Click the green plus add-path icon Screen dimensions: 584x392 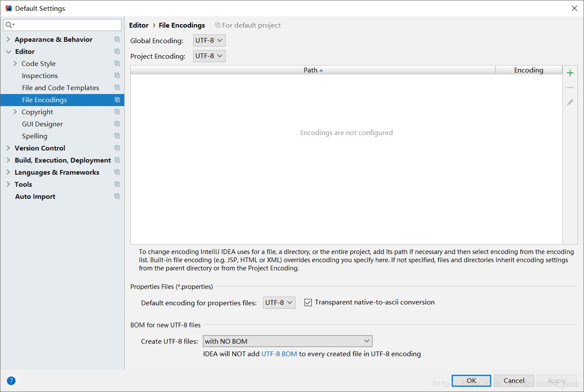coord(570,73)
